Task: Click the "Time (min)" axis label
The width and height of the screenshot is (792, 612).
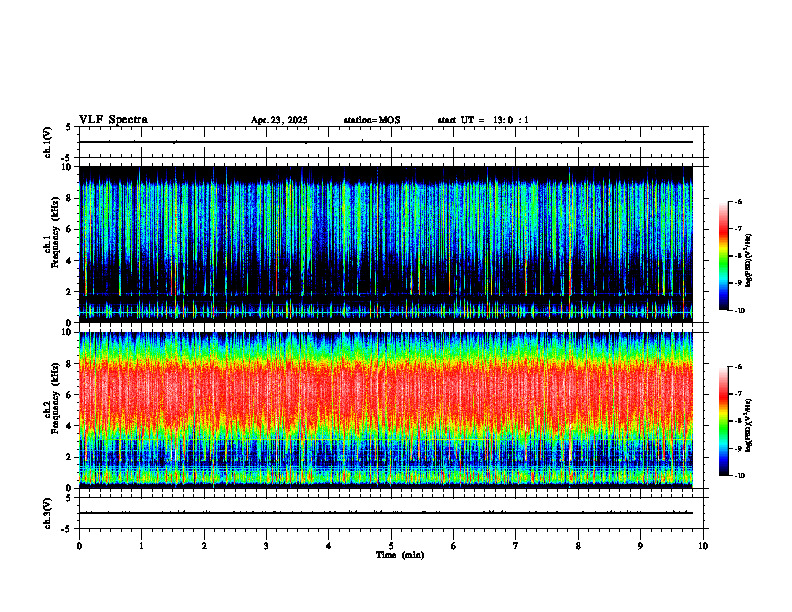Action: tap(400, 555)
